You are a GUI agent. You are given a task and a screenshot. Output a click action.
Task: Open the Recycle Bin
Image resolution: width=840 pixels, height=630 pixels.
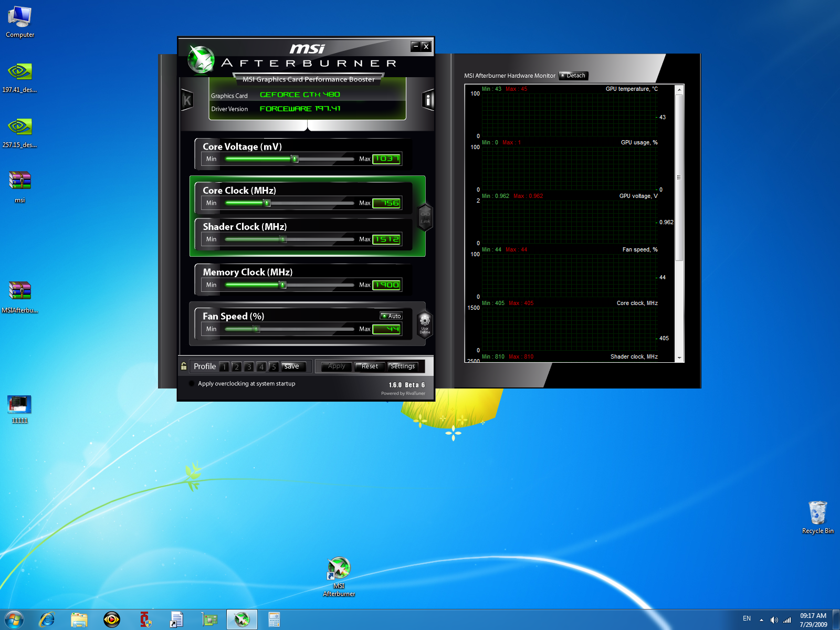(x=817, y=517)
